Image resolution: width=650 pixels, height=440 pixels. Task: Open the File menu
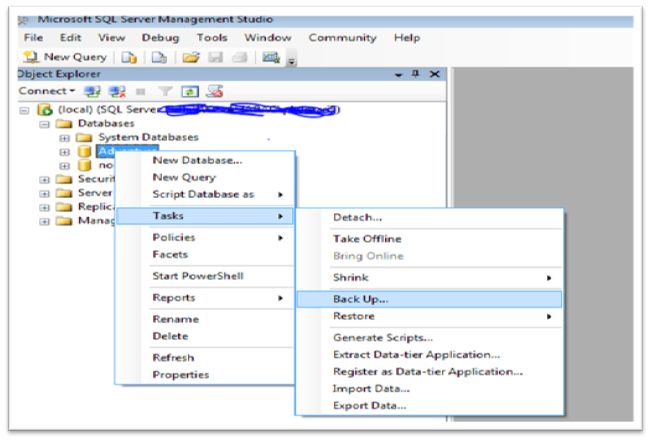(34, 38)
